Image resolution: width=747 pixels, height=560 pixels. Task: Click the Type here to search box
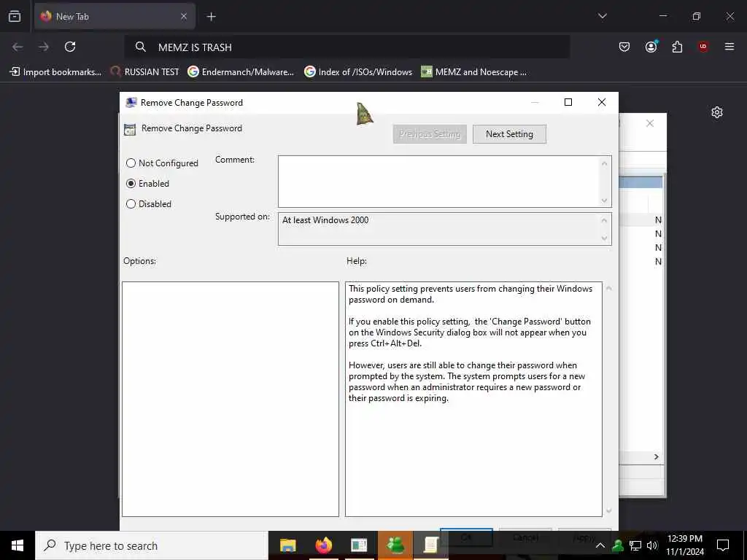coord(152,545)
